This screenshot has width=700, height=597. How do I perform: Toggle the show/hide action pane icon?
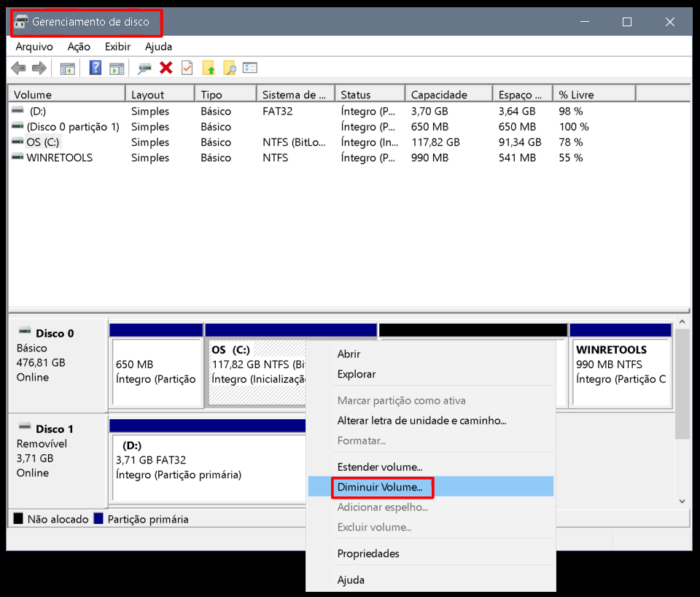click(x=117, y=69)
